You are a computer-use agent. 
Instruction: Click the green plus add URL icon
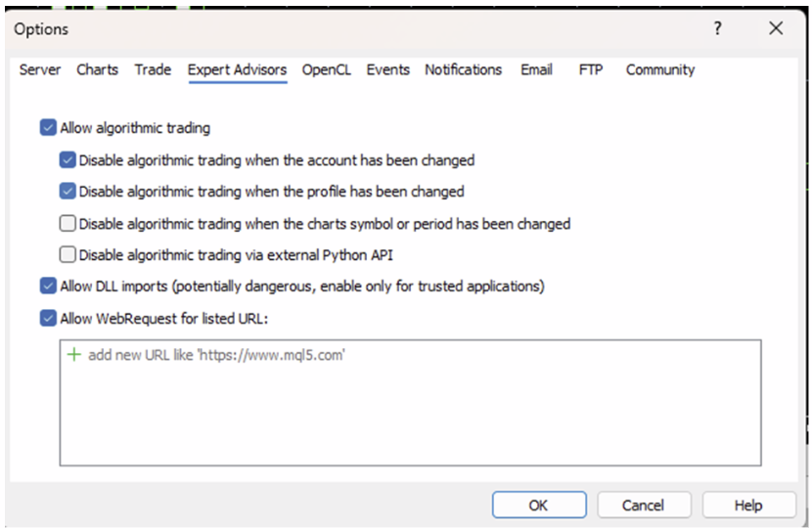tap(74, 355)
